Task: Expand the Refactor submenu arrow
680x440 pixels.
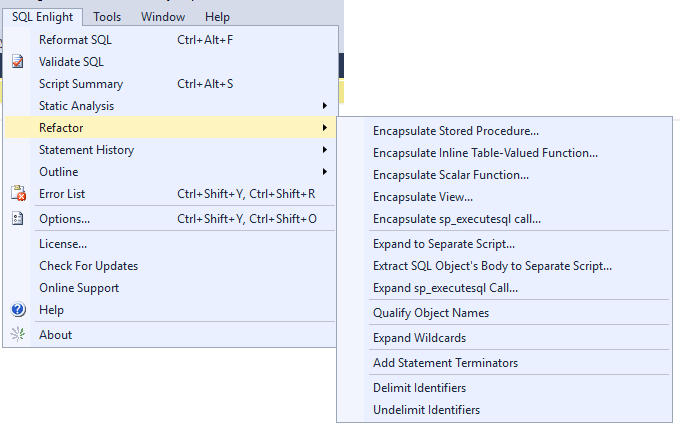Action: point(324,127)
